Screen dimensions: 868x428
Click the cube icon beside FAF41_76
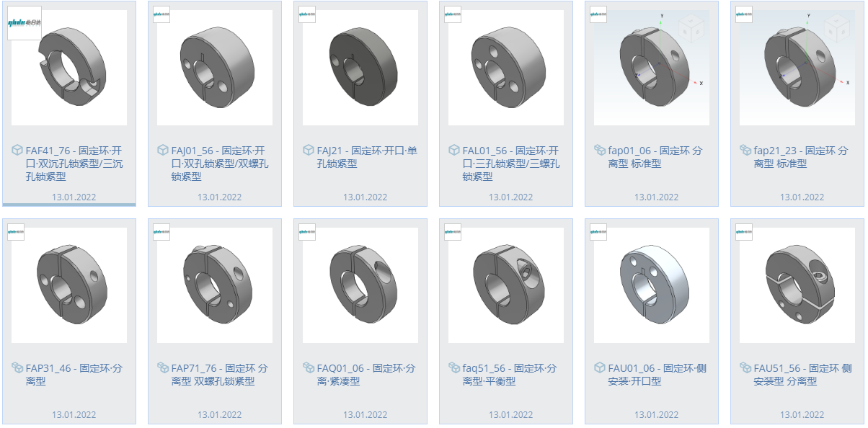(x=17, y=151)
